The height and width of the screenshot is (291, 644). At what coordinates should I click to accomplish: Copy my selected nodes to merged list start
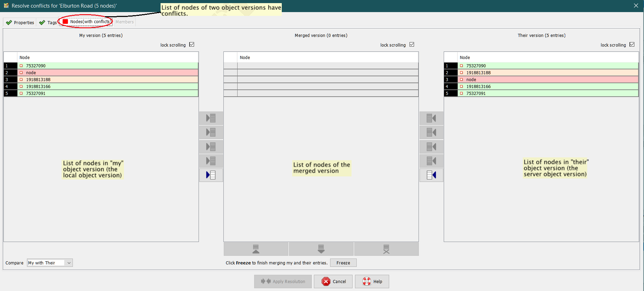(211, 118)
